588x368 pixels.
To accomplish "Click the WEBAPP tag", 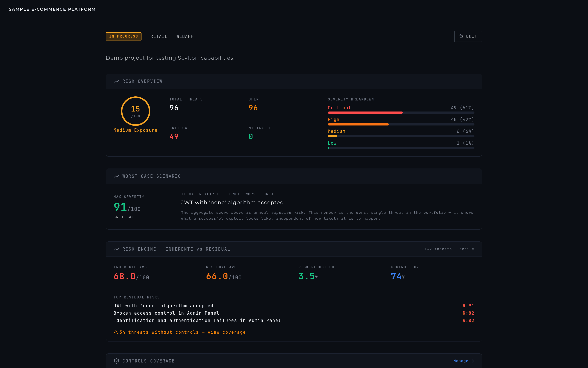I will tap(185, 36).
